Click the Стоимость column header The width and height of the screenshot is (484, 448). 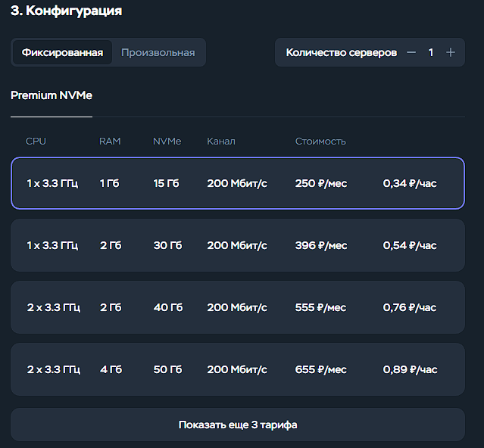[x=320, y=142]
